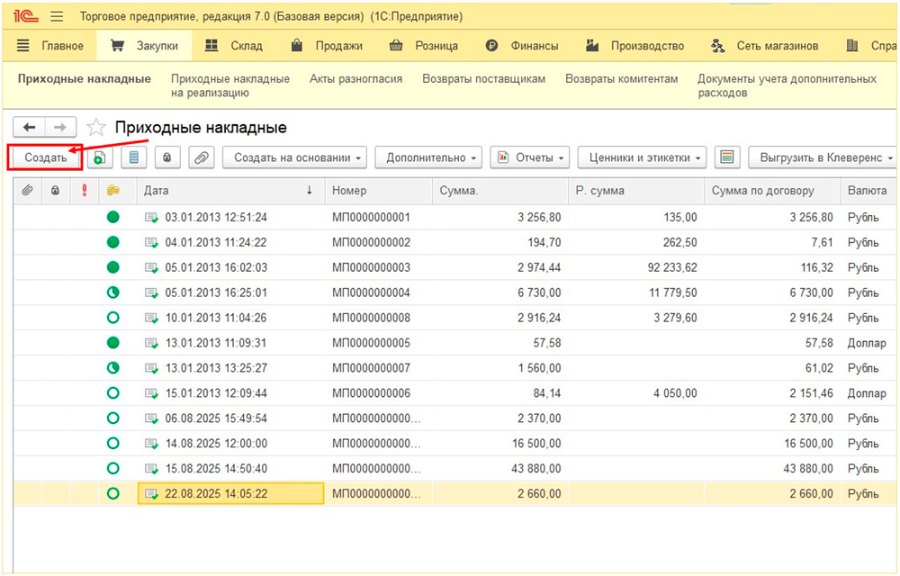The width and height of the screenshot is (900, 576).
Task: Open the Закупки section tab
Action: coord(144,46)
